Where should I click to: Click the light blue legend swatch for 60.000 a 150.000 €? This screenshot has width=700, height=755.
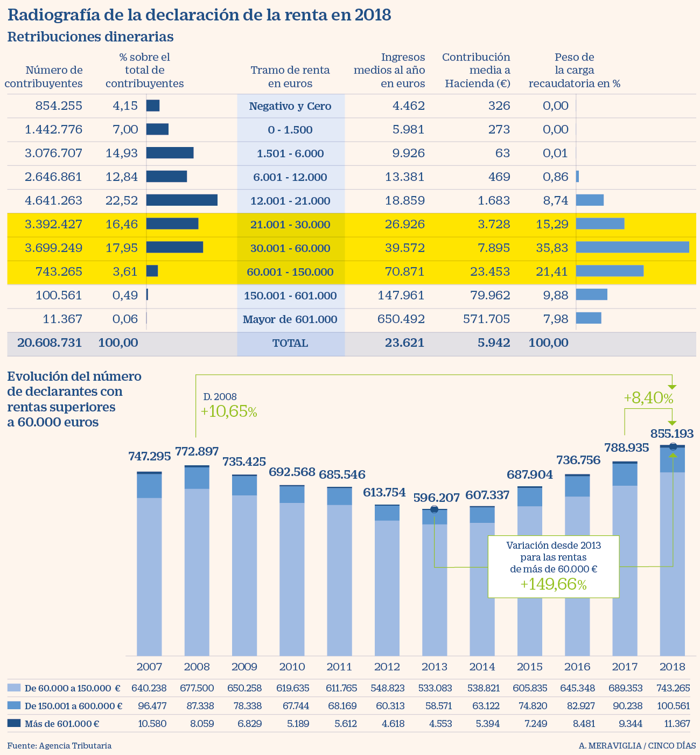point(14,688)
